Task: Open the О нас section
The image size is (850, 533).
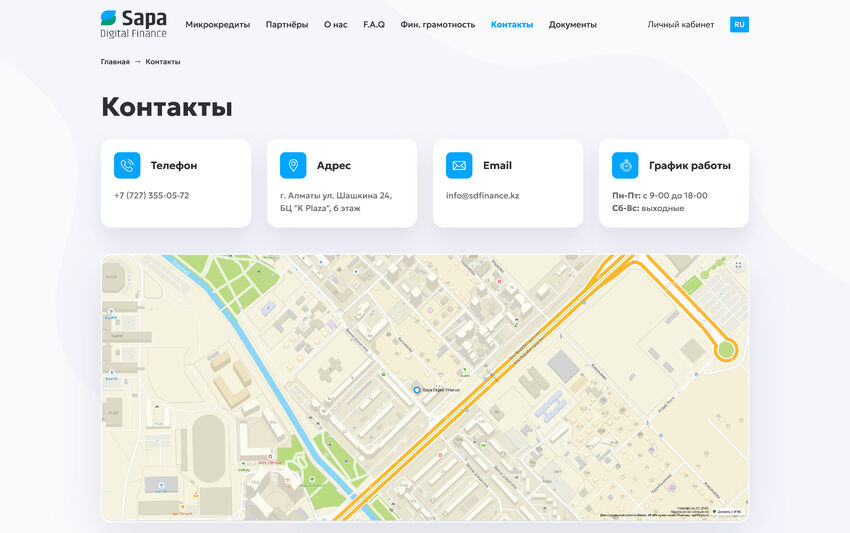Action: pos(336,24)
